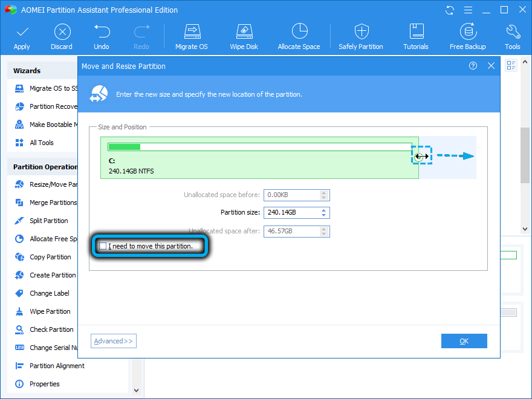Click the Discard toolbar icon
Image resolution: width=532 pixels, height=399 pixels.
click(x=62, y=32)
